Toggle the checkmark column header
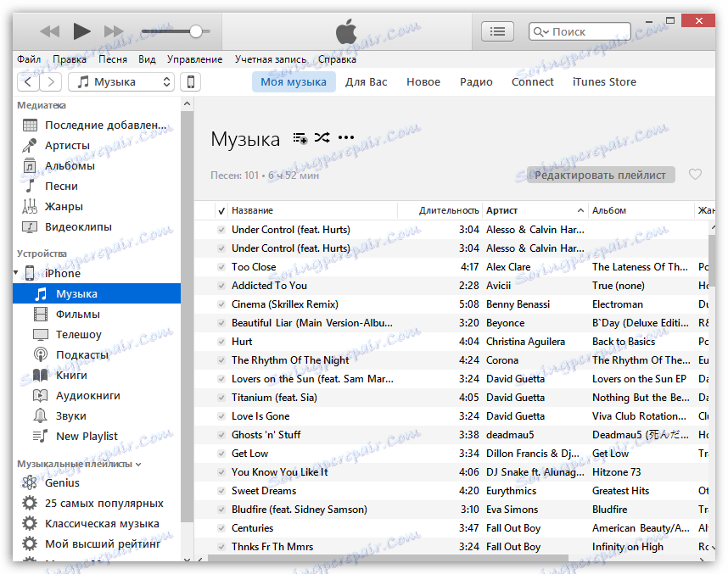Screen dimensions: 728x574 pyautogui.click(x=221, y=211)
